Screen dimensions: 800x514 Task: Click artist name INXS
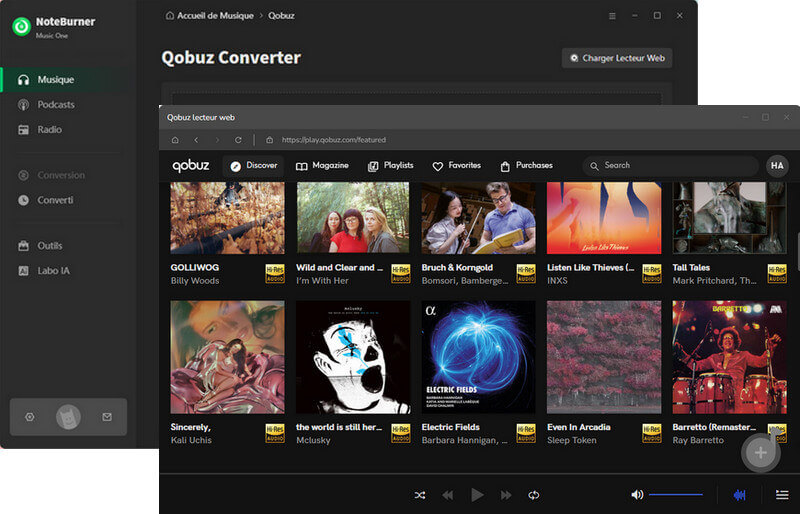(x=557, y=281)
